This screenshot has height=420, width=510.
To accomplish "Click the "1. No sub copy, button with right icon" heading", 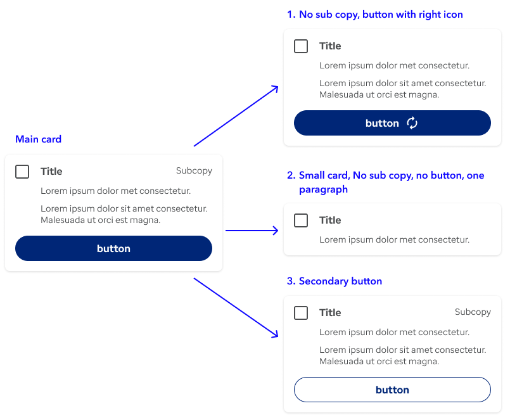I will pyautogui.click(x=374, y=15).
